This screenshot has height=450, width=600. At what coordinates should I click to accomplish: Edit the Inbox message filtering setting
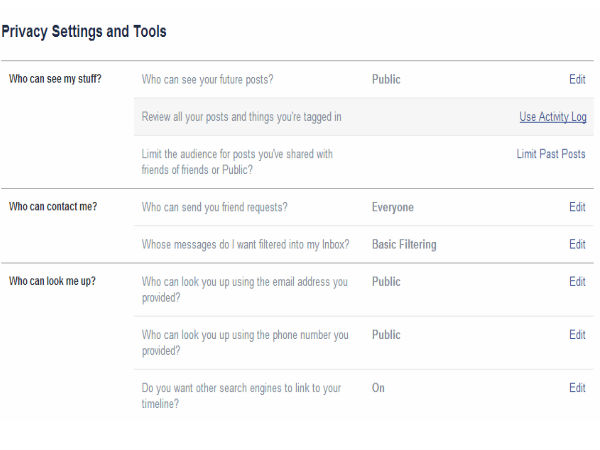pos(577,244)
